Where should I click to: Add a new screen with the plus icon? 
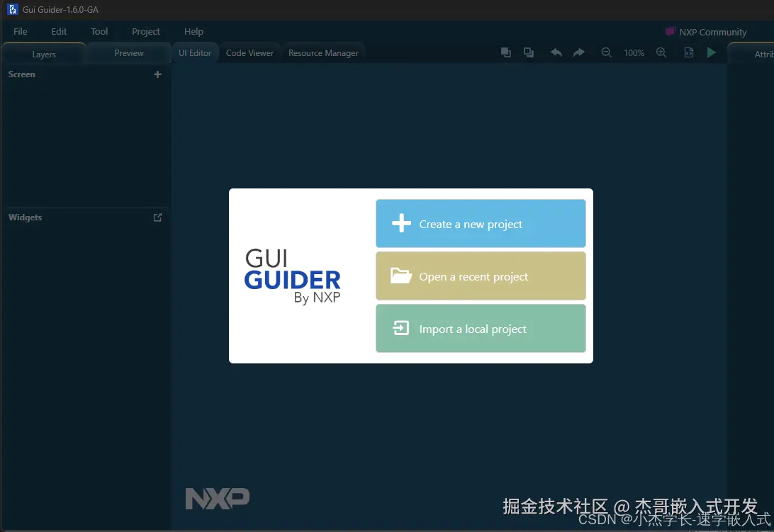pyautogui.click(x=157, y=74)
